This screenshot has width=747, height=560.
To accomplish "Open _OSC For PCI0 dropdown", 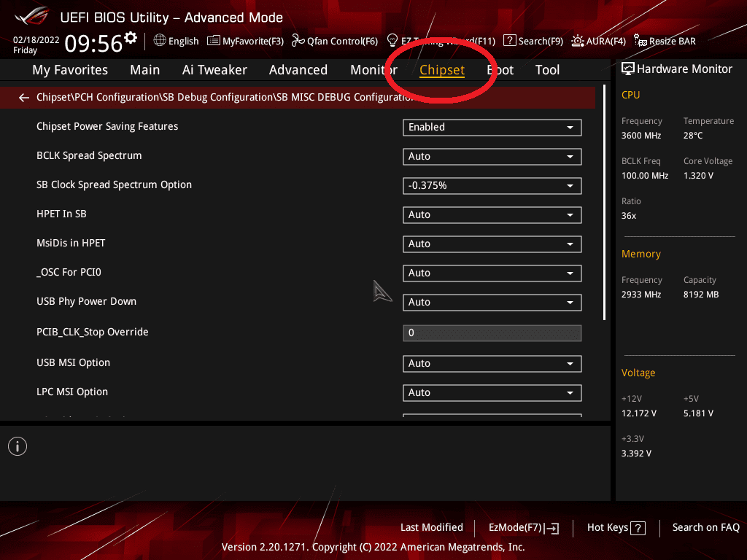I will (492, 273).
